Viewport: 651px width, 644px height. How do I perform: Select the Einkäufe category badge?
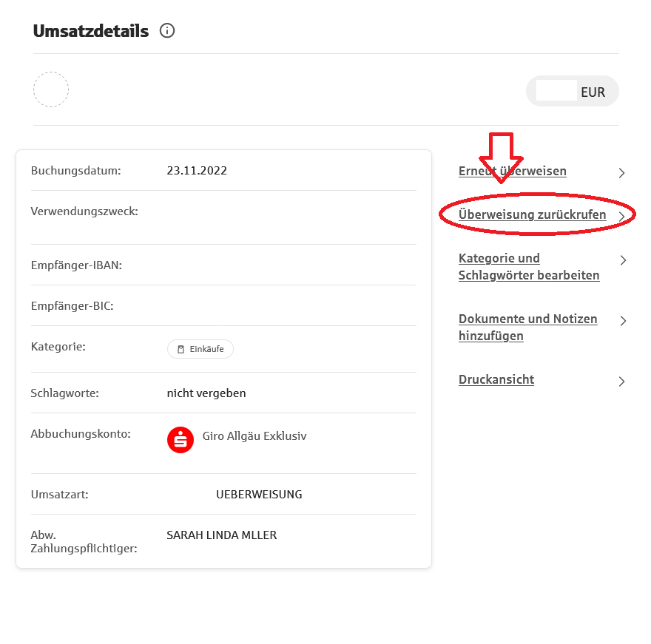(x=200, y=349)
